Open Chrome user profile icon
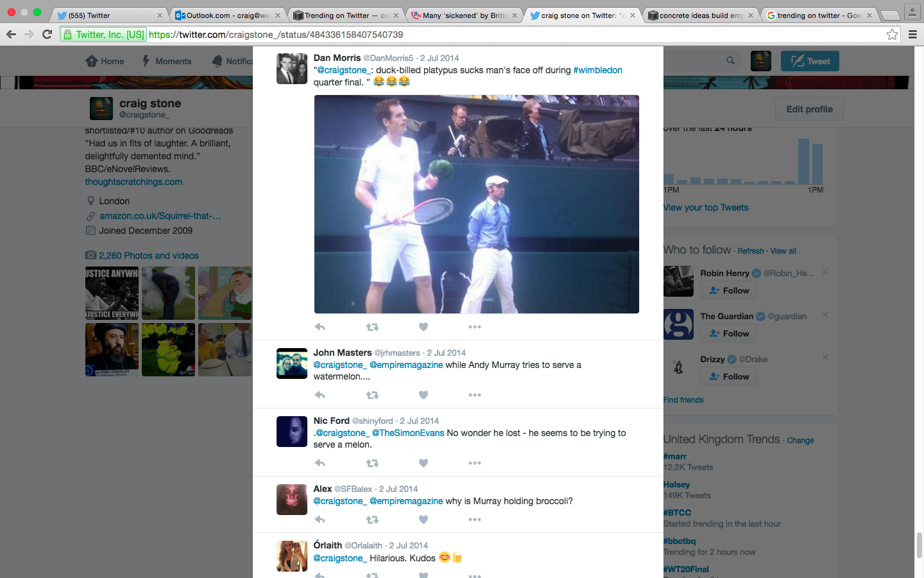 (912, 12)
